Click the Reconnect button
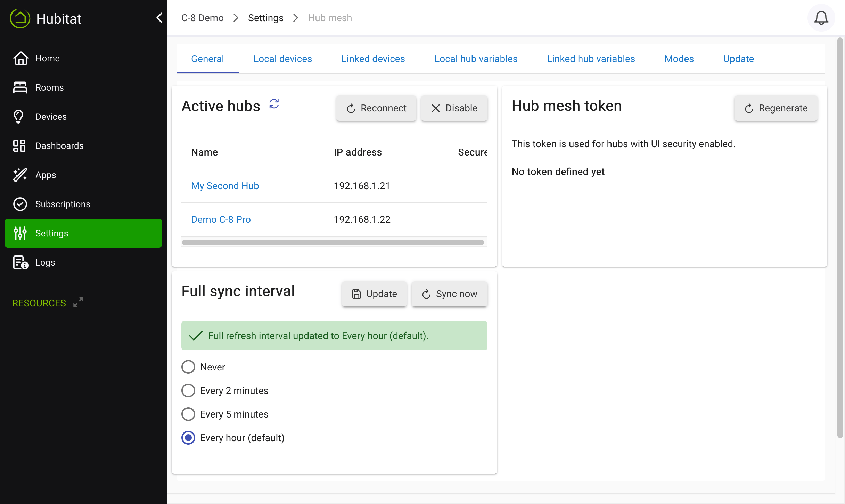 (x=376, y=108)
